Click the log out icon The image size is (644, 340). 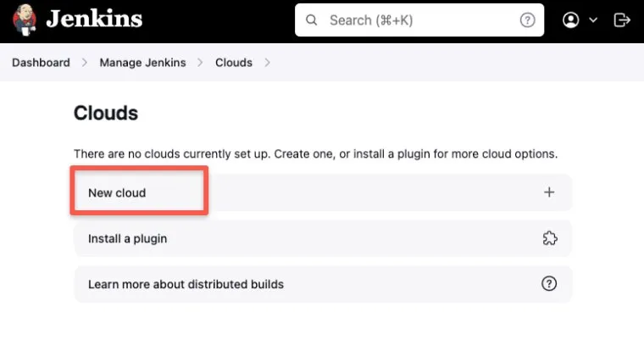(622, 20)
